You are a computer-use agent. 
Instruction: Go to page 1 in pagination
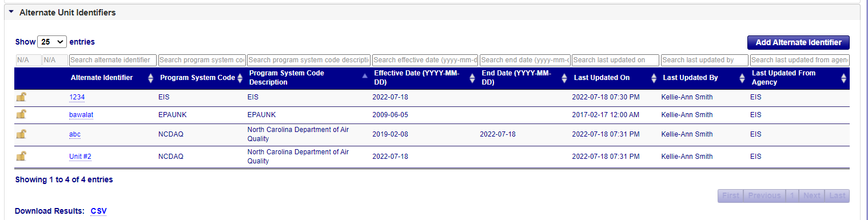tap(792, 196)
